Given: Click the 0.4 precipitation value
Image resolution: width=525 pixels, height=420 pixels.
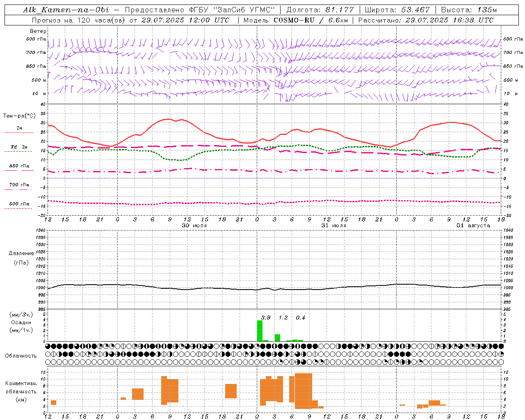Looking at the screenshot, I should 301,317.
